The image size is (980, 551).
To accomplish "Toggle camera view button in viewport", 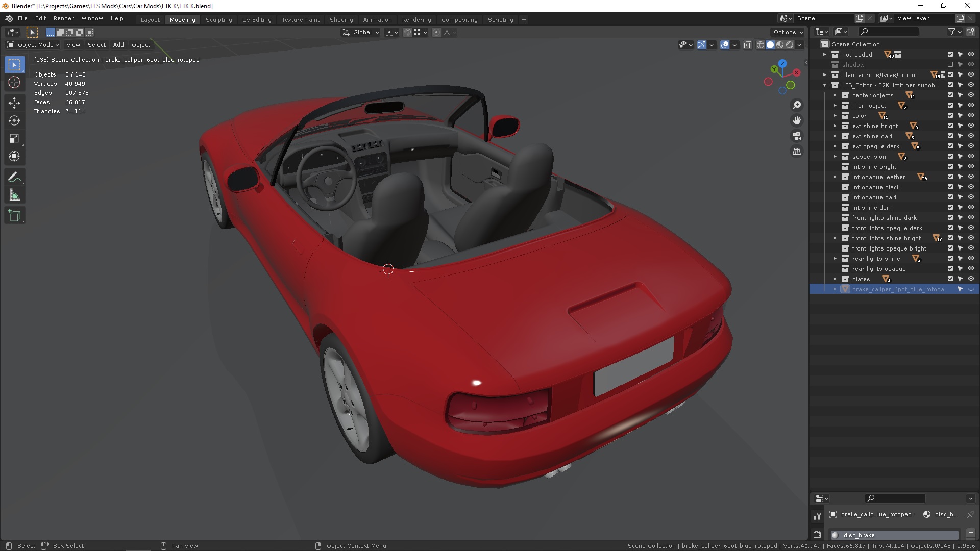I will point(796,136).
